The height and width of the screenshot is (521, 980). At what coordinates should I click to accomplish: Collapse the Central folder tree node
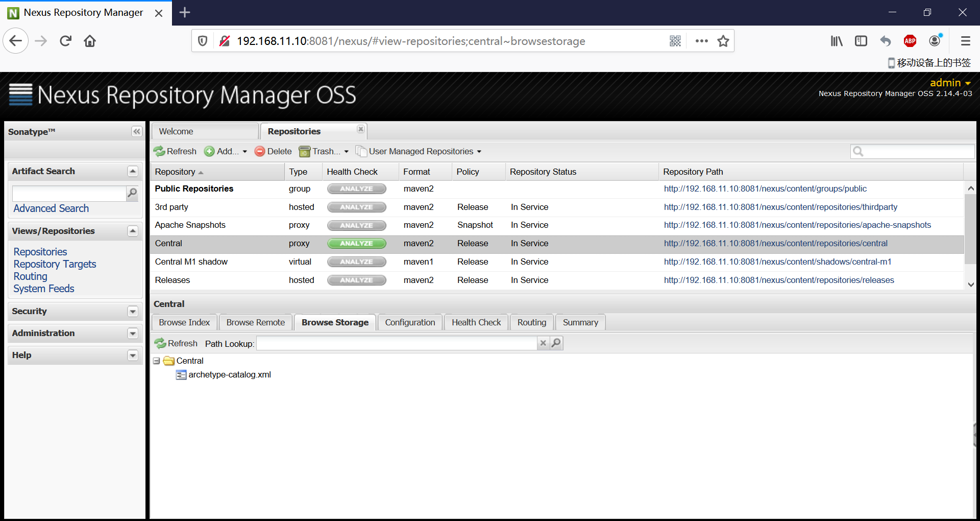[x=157, y=361]
